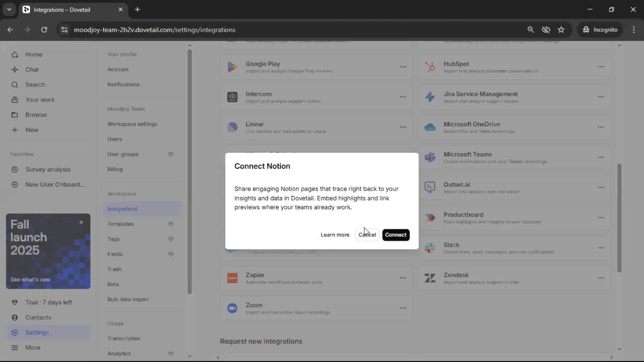Click the Zoom integration icon
Screen dimensions: 644x362
click(x=232, y=308)
